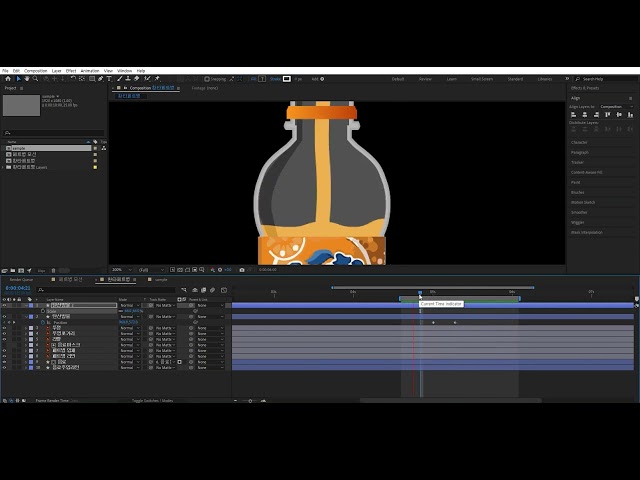The image size is (640, 480).
Task: Expand layer 3 properties
Action: (x=26, y=328)
